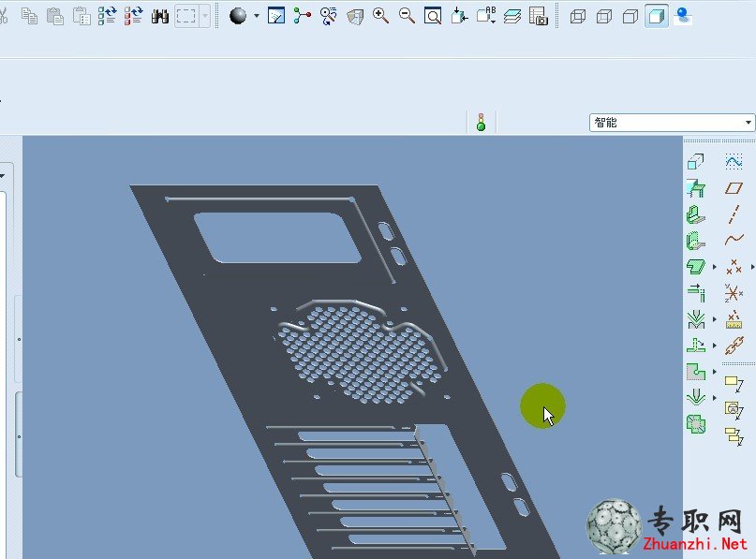756x559 pixels.
Task: Launch the View Manager icon
Action: click(538, 16)
